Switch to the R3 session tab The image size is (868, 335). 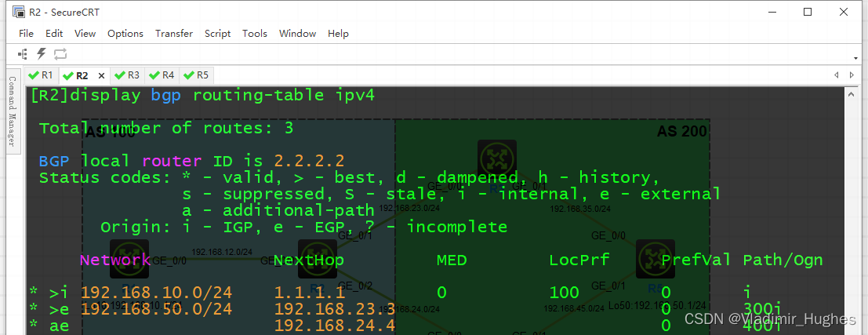[x=127, y=75]
